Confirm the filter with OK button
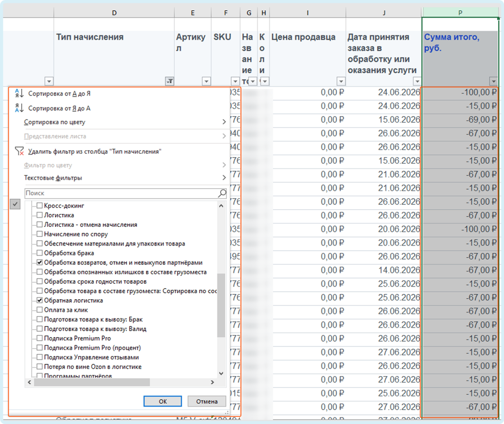Screen dimensions: 504x424 click(x=163, y=401)
